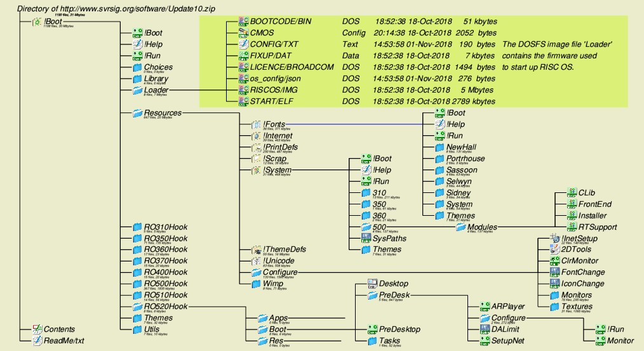Click the Desktop file icon
The width and height of the screenshot is (644, 351).
[373, 284]
